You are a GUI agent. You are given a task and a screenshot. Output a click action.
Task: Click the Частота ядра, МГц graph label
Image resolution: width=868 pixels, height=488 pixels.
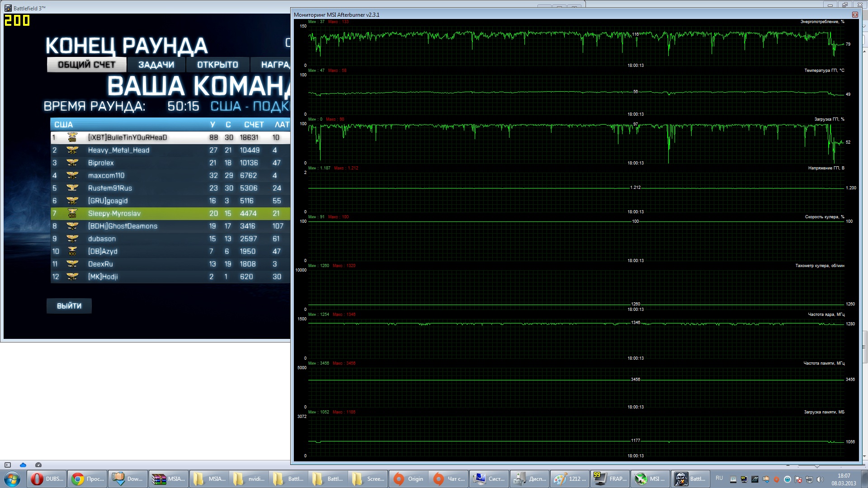point(826,314)
